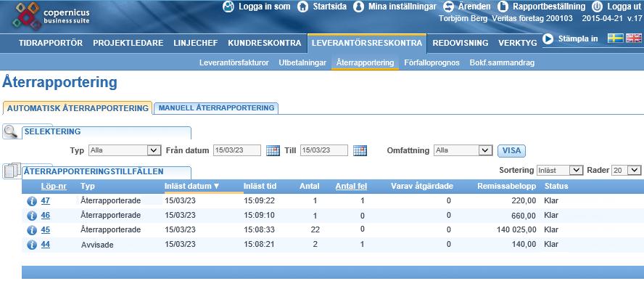
Task: Go to Leverantörsfakturor submenu
Action: click(234, 63)
